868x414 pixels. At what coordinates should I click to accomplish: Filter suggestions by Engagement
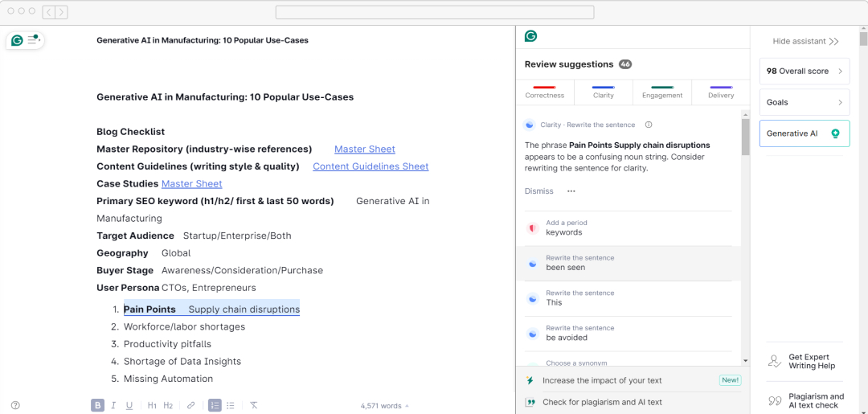[662, 92]
